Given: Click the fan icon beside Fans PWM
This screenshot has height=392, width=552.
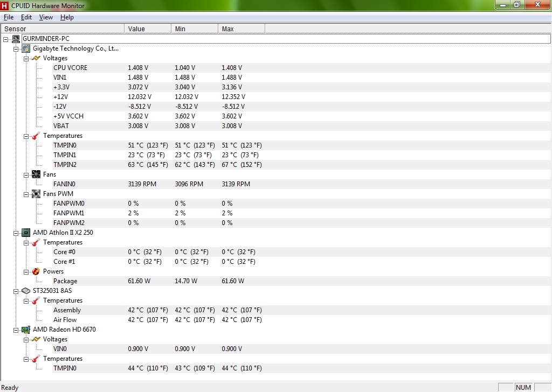Looking at the screenshot, I should [36, 194].
